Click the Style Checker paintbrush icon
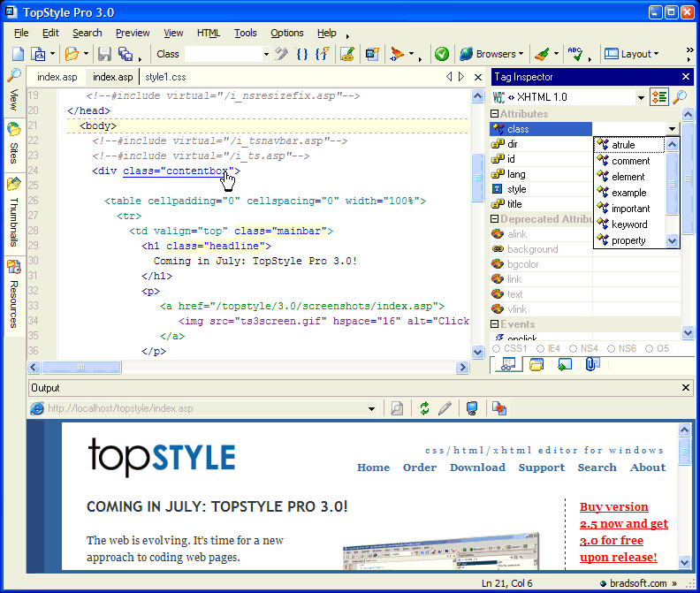 pos(347,54)
